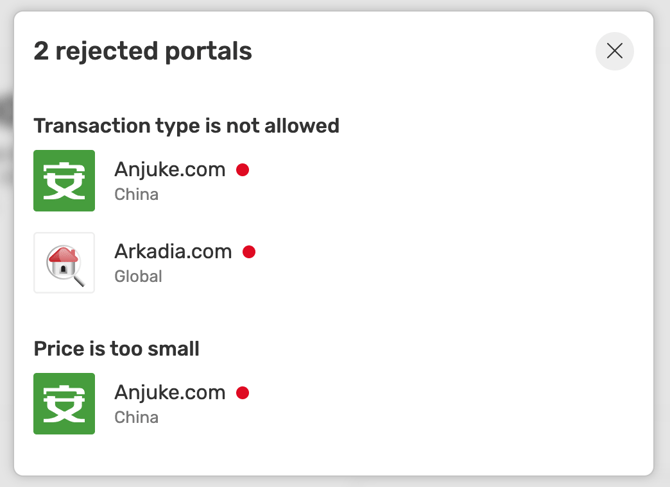Click Anjuke green logo under Price is too small
Viewport: 670px width, 487px height.
(64, 404)
